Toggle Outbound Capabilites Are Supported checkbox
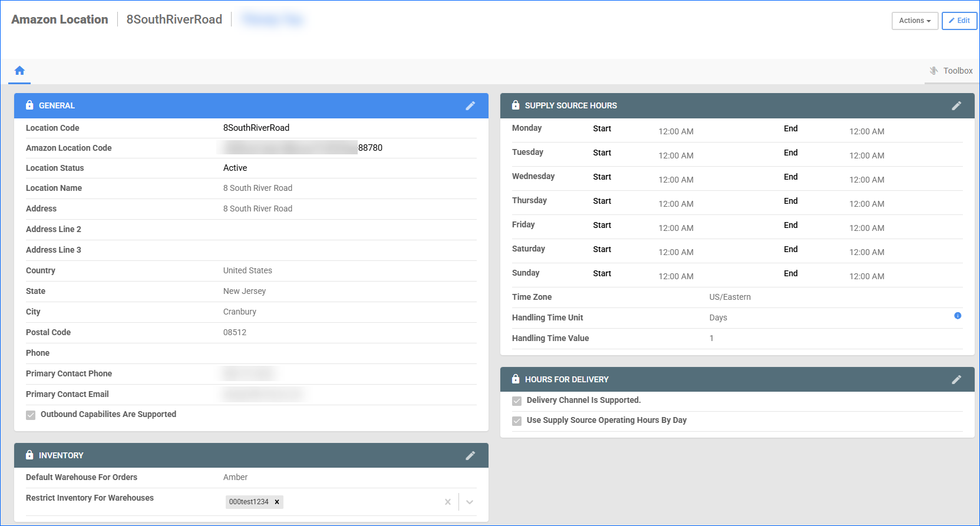The height and width of the screenshot is (526, 980). click(31, 415)
